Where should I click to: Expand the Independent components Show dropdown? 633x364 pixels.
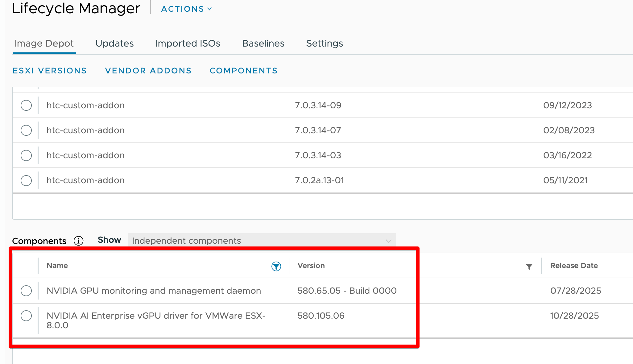click(x=262, y=241)
